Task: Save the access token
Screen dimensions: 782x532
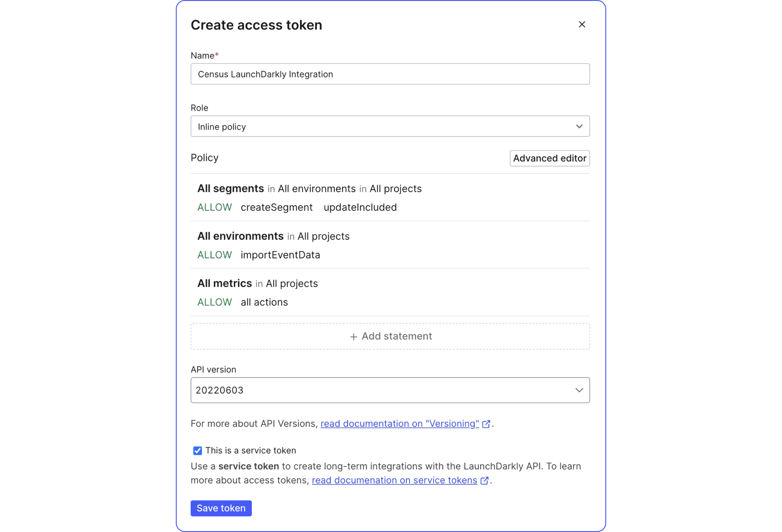Action: [x=221, y=508]
